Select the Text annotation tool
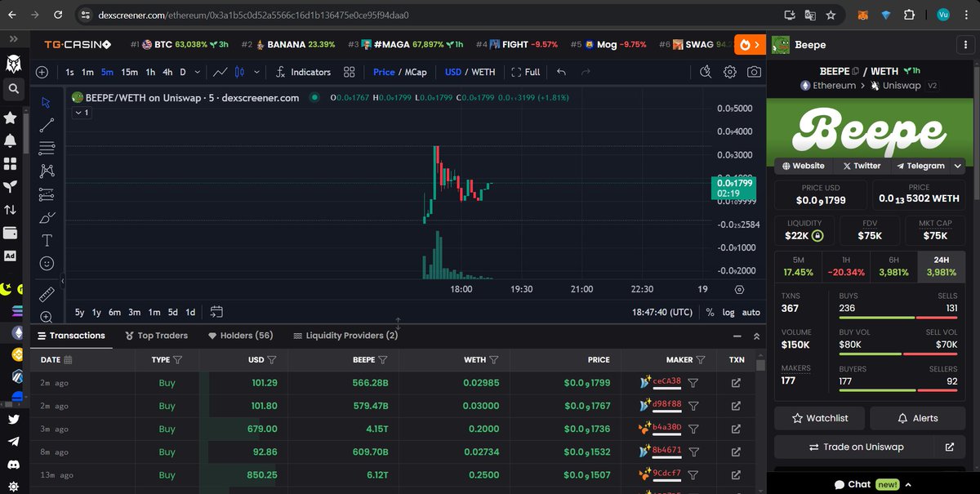The image size is (980, 494). pyautogui.click(x=47, y=240)
